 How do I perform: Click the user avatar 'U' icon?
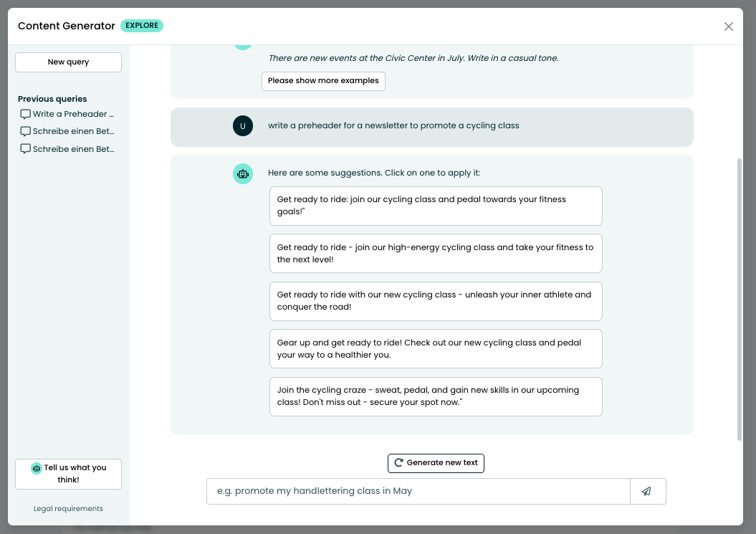(243, 126)
